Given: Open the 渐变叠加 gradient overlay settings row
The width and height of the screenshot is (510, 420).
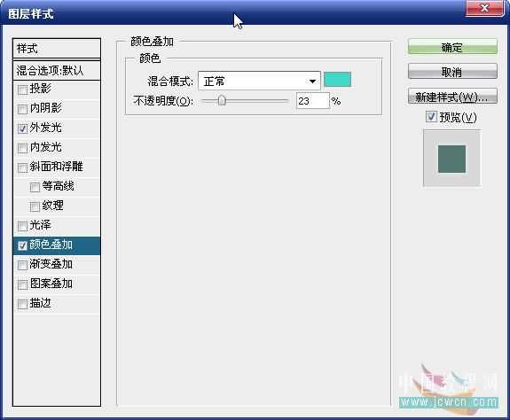Looking at the screenshot, I should click(x=57, y=265).
